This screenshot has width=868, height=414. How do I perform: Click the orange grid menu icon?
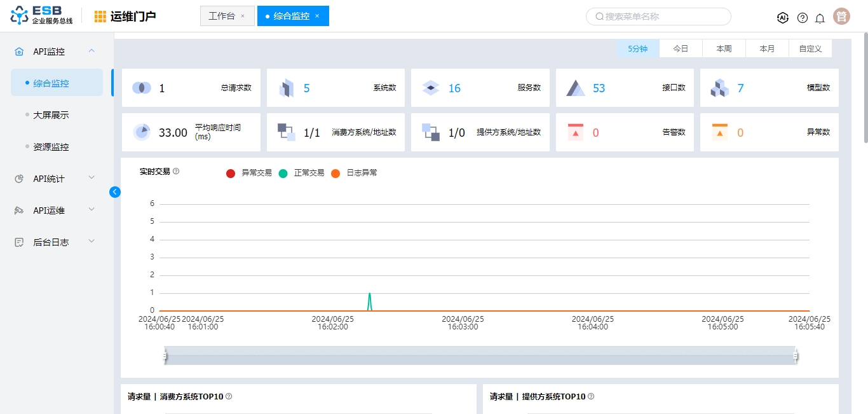(100, 17)
